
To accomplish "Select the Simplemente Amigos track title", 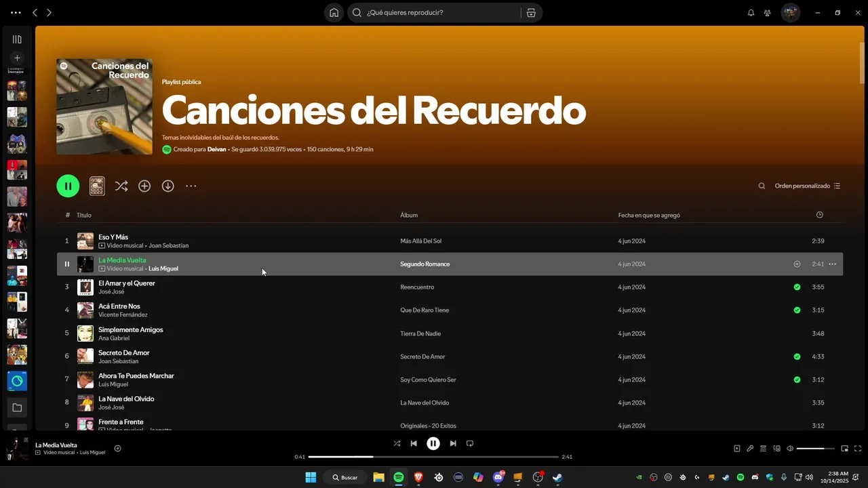I will 131,329.
